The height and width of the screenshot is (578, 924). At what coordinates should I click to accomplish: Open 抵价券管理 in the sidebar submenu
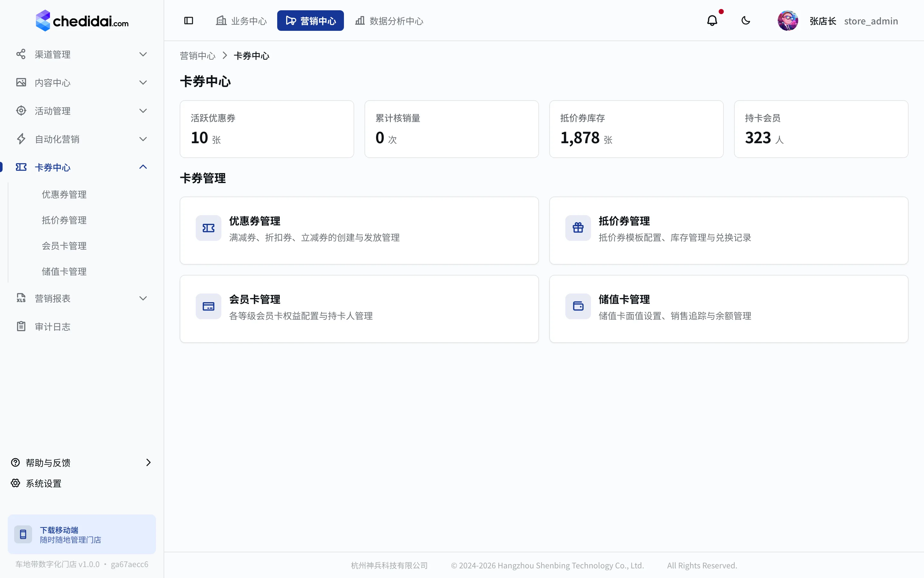click(64, 220)
